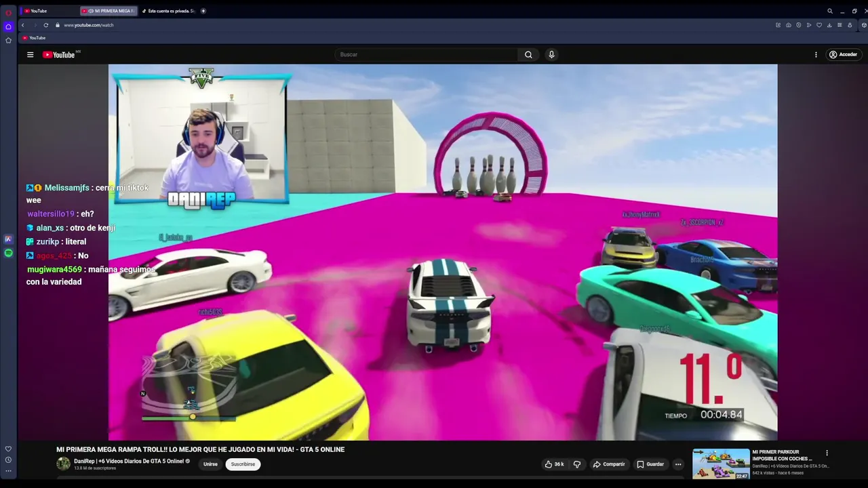Share the video using Compartir
This screenshot has width=868, height=488.
coord(609,464)
